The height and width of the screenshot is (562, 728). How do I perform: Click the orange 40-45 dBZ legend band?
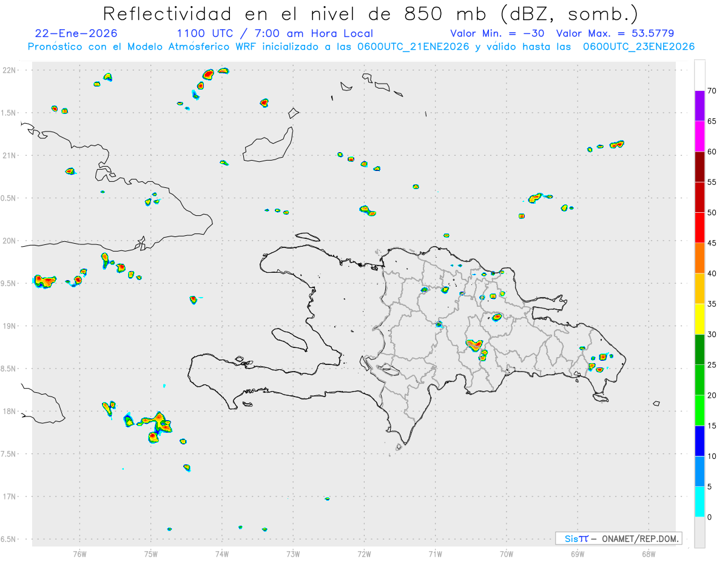click(699, 258)
